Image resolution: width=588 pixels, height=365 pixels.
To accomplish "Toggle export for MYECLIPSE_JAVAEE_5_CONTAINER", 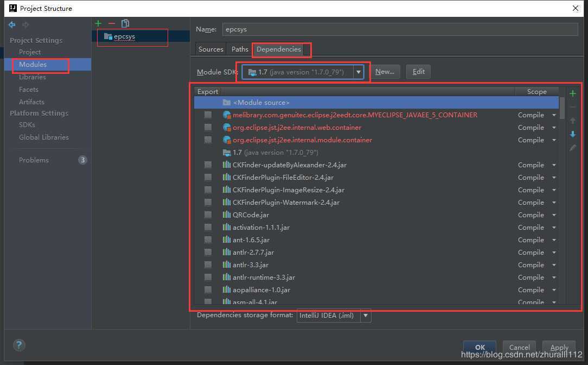I will click(208, 115).
